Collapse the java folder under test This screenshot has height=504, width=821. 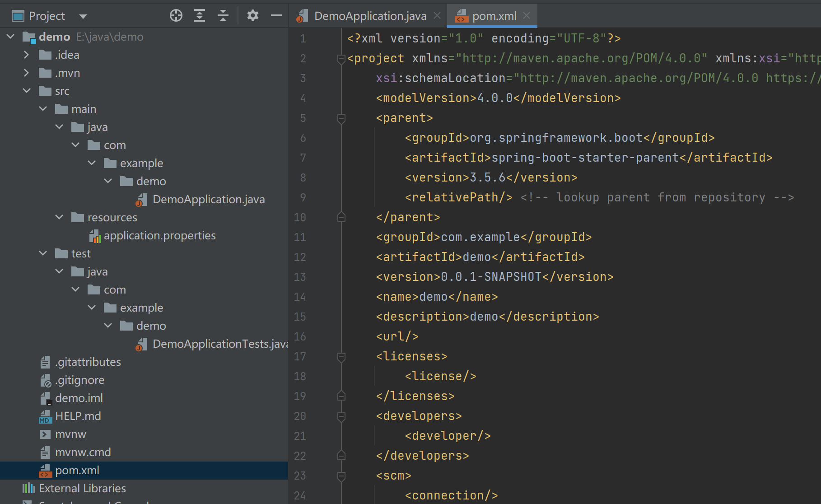pyautogui.click(x=59, y=271)
